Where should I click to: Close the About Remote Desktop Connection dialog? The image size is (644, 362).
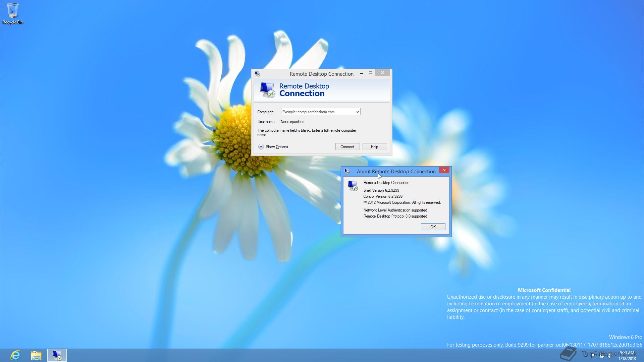(x=444, y=170)
